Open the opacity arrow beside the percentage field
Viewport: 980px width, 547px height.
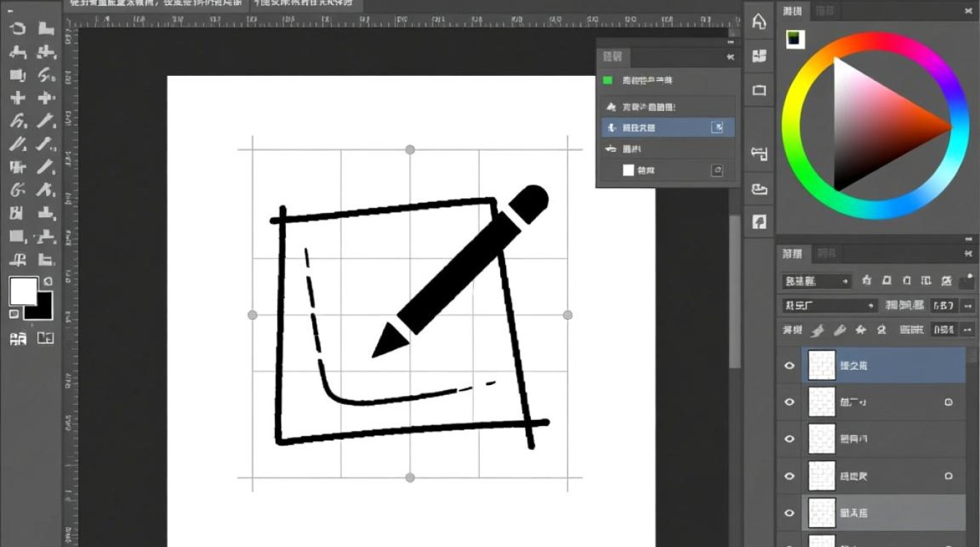coord(968,306)
